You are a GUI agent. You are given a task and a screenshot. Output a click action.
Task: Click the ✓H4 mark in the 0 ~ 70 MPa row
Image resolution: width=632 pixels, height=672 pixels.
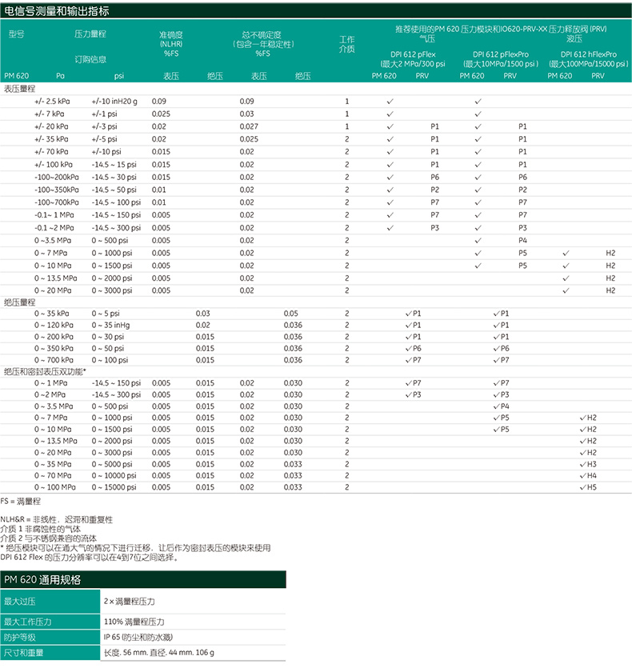588,475
